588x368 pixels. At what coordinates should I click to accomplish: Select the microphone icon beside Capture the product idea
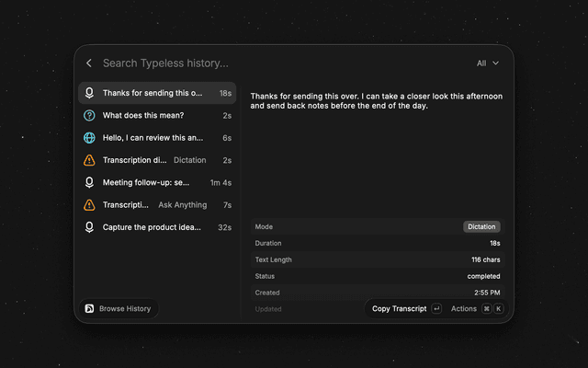[x=89, y=227]
